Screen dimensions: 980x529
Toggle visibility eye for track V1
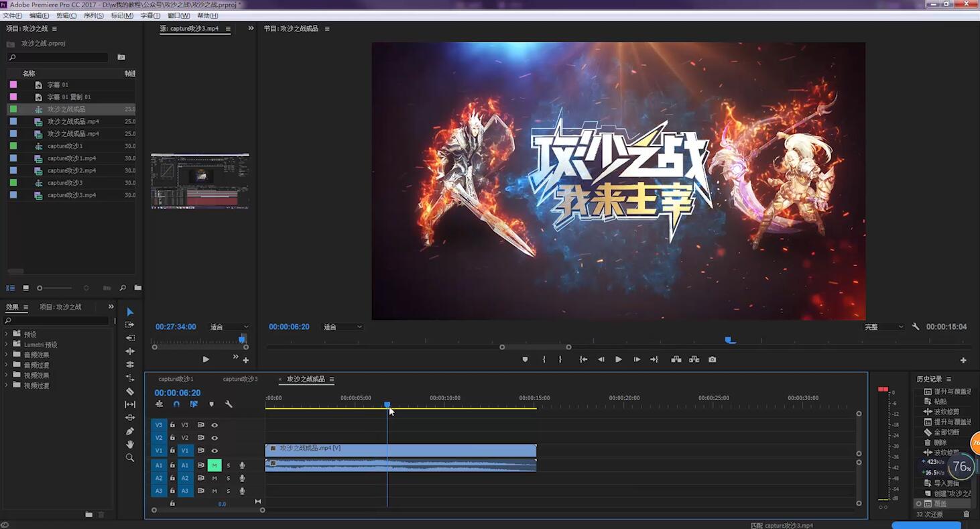pyautogui.click(x=215, y=451)
